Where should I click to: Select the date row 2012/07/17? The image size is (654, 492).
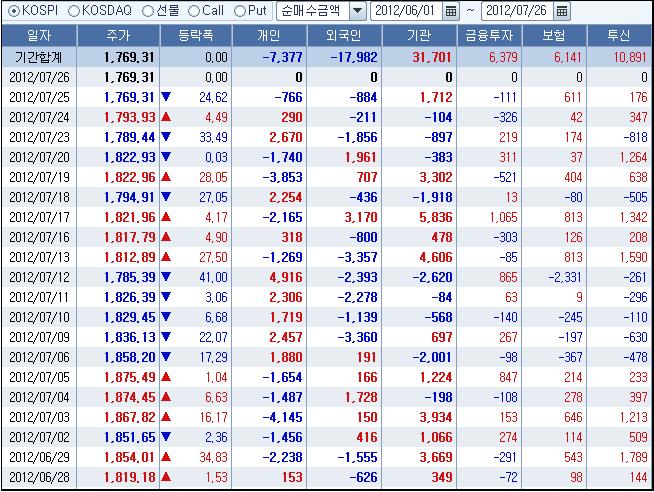pyautogui.click(x=39, y=217)
